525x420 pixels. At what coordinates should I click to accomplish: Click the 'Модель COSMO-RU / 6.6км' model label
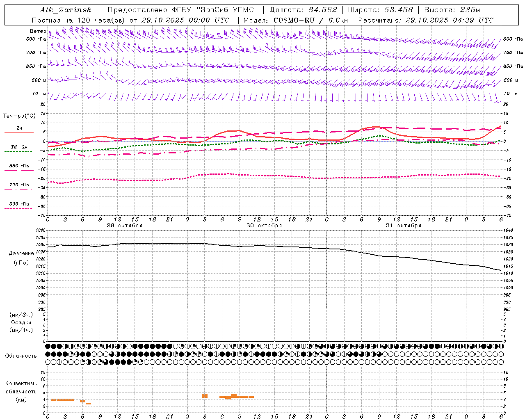(x=295, y=20)
